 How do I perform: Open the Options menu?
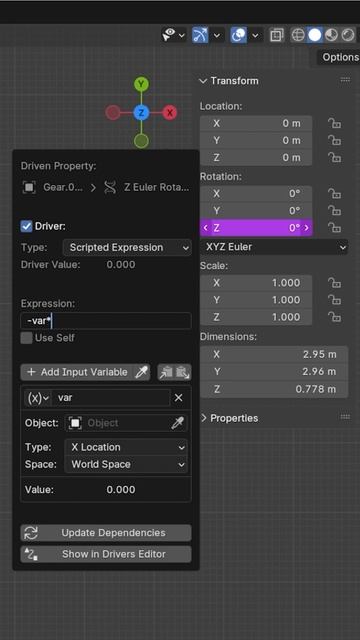(340, 57)
